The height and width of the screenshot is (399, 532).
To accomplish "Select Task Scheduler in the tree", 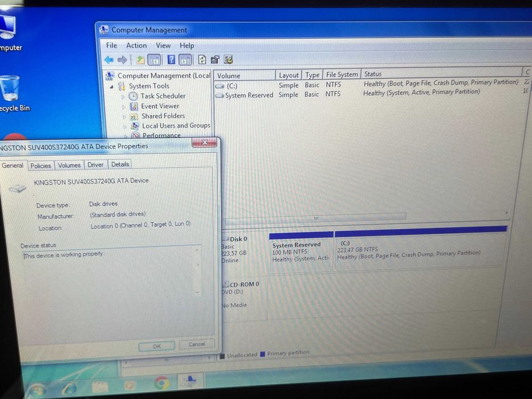I will tap(157, 96).
